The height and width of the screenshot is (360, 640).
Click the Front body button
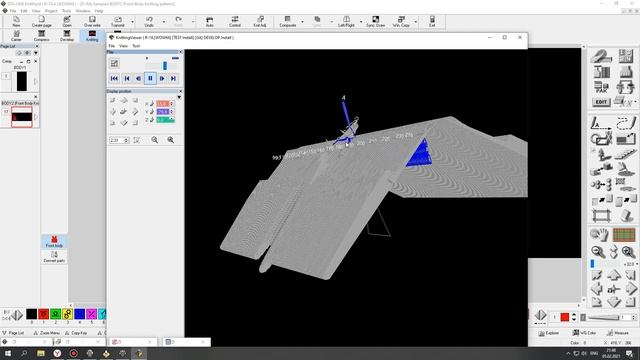point(54,242)
